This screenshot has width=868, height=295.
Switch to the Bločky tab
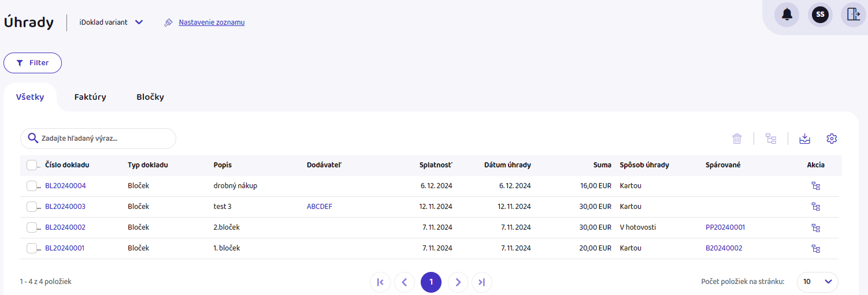click(150, 97)
